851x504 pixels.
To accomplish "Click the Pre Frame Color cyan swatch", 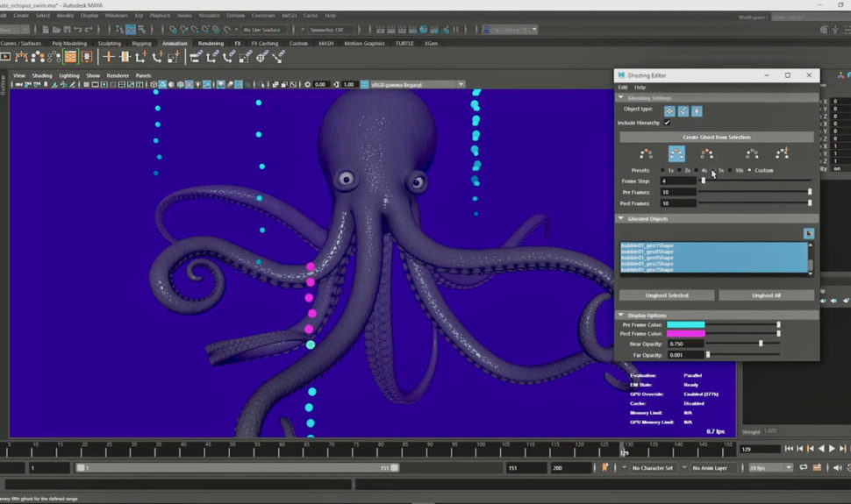I will [x=685, y=324].
